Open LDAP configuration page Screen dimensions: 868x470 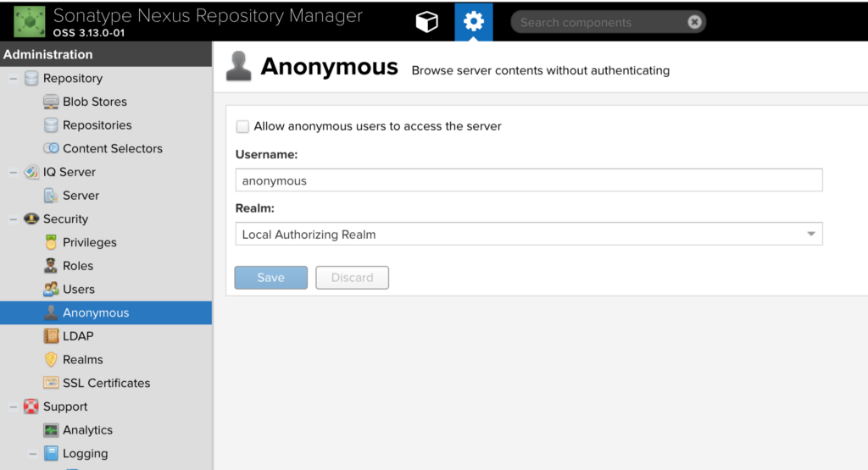77,335
